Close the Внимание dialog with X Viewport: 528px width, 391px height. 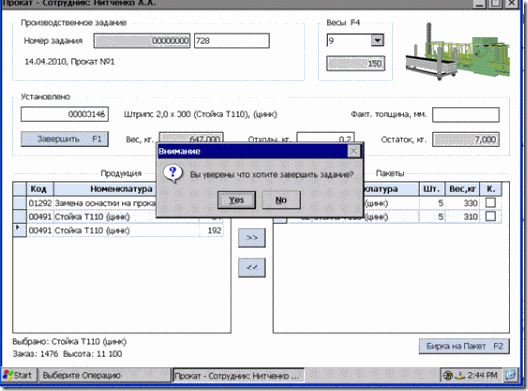pyautogui.click(x=354, y=151)
